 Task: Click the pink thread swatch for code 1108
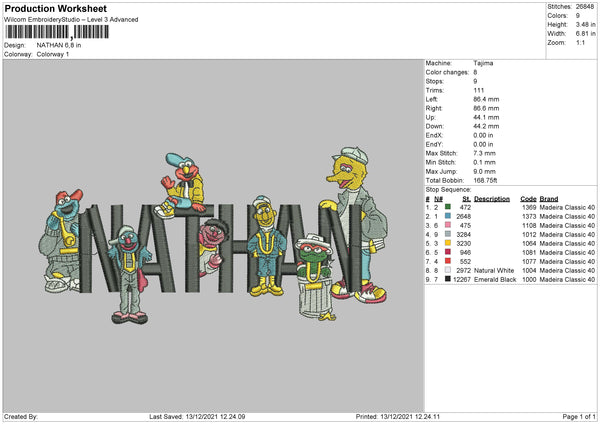pos(448,225)
